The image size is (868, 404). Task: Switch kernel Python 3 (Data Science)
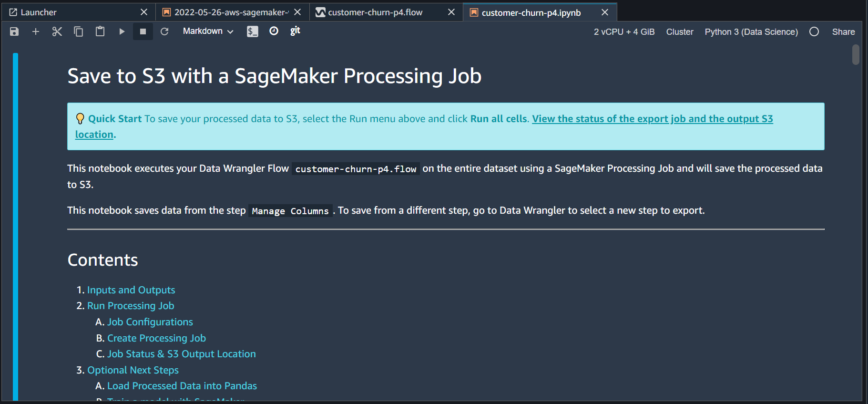(x=751, y=32)
